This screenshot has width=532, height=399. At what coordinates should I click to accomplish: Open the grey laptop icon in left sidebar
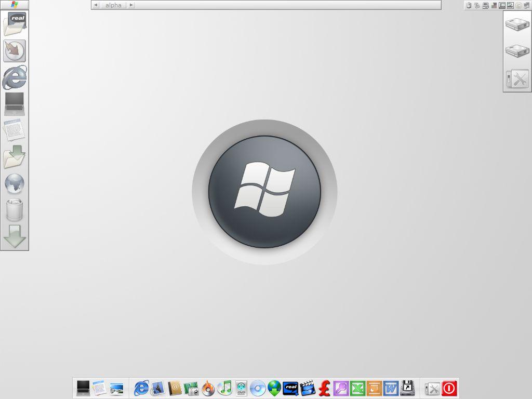[x=15, y=104]
